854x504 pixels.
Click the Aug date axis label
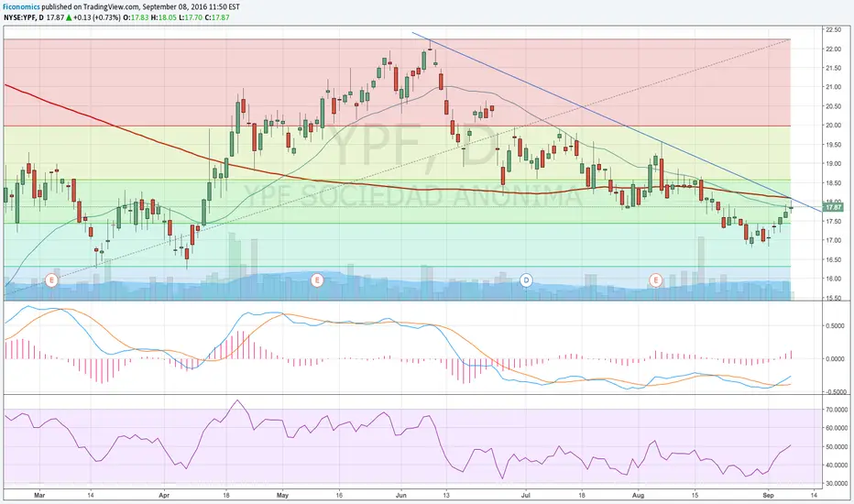point(639,496)
